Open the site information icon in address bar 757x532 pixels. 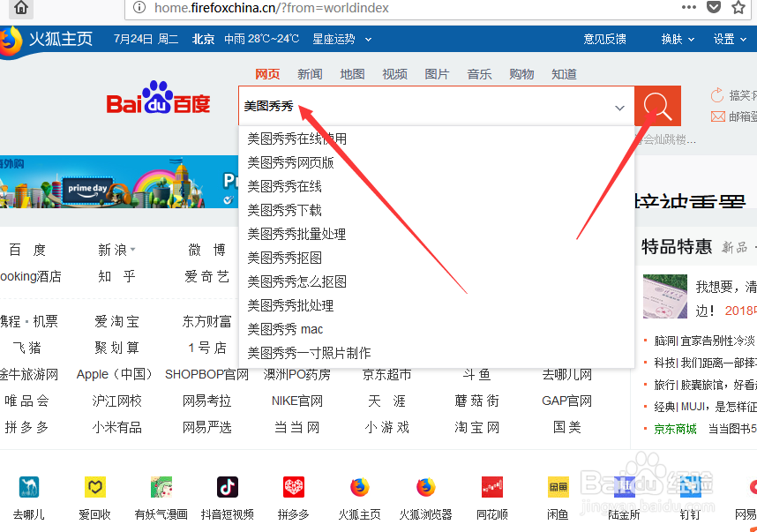pyautogui.click(x=139, y=7)
